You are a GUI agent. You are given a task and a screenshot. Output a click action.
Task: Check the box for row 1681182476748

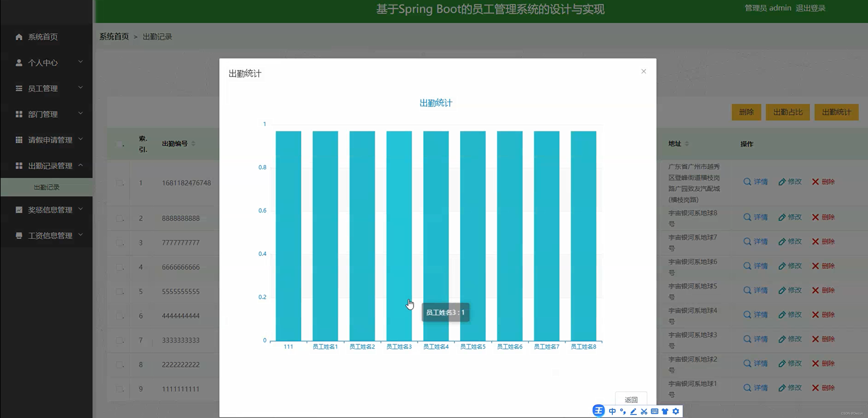(119, 183)
